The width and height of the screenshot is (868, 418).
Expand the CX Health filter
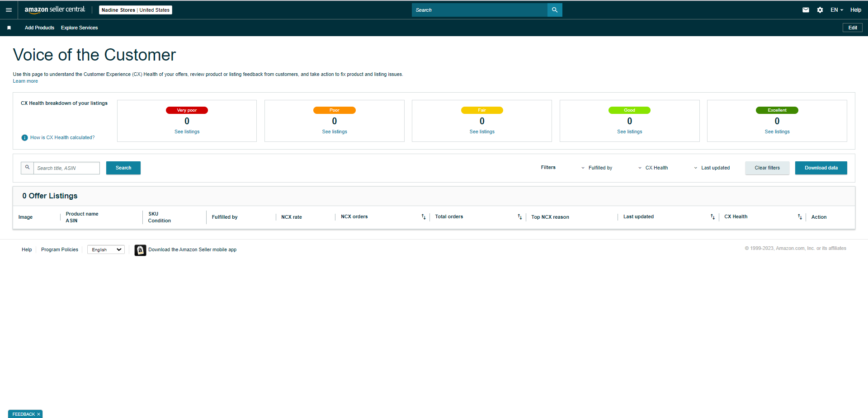pyautogui.click(x=653, y=168)
